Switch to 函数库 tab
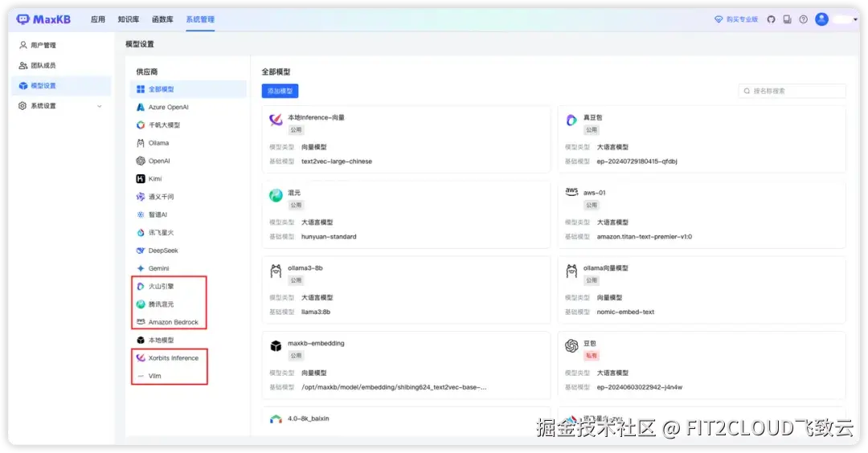The image size is (868, 453). point(162,19)
